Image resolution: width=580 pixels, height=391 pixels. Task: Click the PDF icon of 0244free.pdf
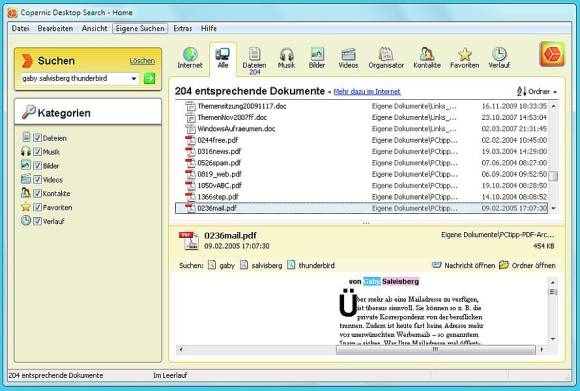point(190,140)
